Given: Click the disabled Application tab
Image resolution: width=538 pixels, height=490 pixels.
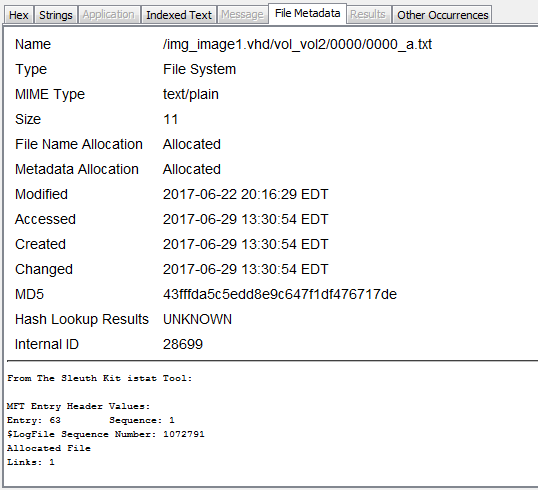Looking at the screenshot, I should click(109, 15).
